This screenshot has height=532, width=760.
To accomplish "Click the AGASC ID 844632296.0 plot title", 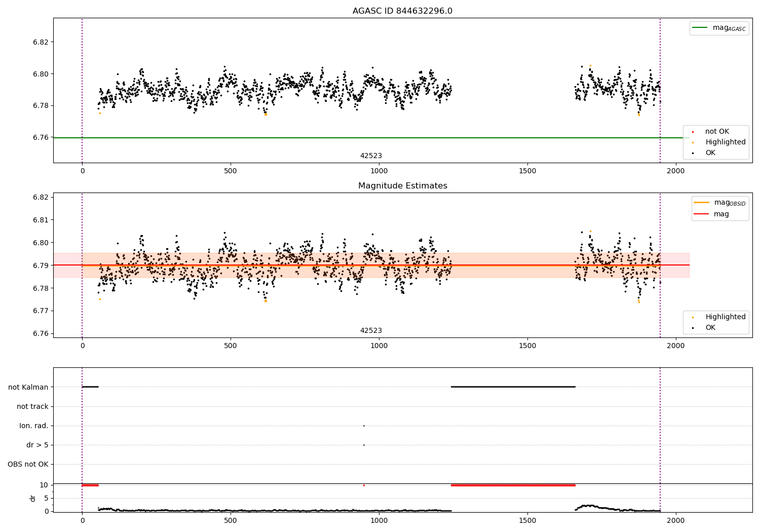I will tap(402, 11).
